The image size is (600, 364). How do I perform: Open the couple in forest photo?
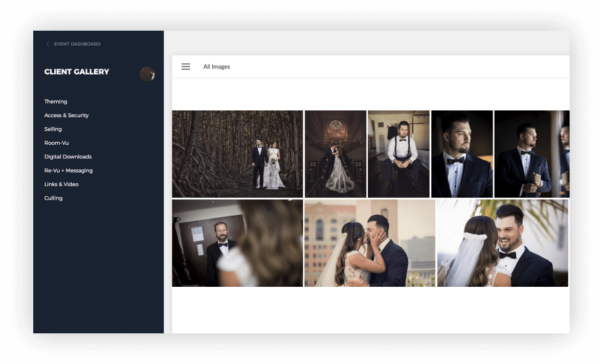(237, 154)
